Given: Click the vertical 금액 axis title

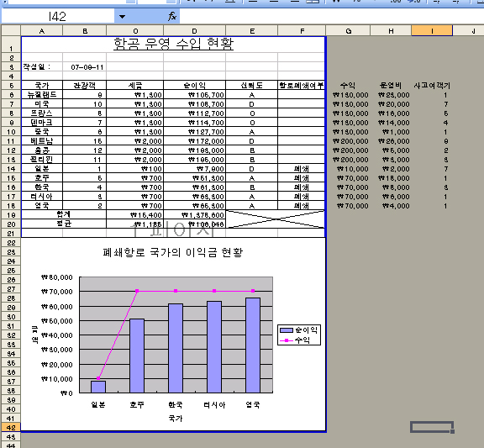Looking at the screenshot, I should (x=34, y=335).
